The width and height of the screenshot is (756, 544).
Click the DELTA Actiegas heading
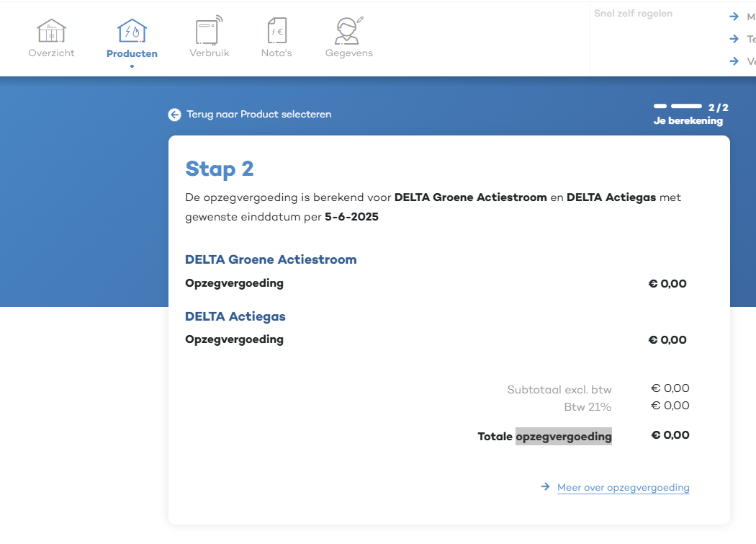[235, 316]
